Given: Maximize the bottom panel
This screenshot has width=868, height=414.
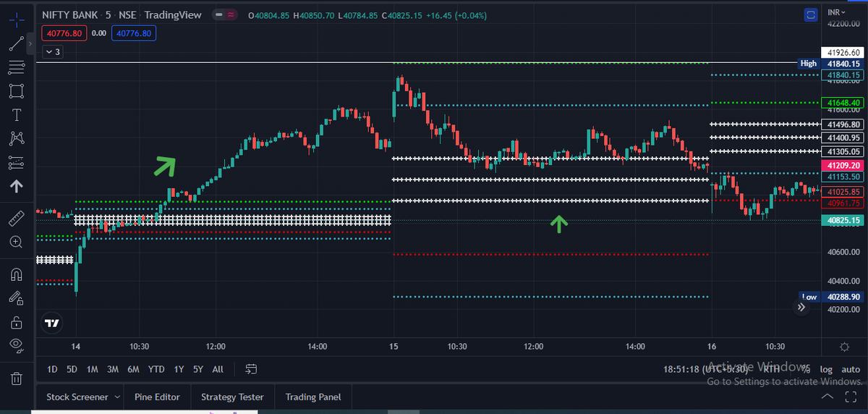Looking at the screenshot, I should [x=851, y=397].
